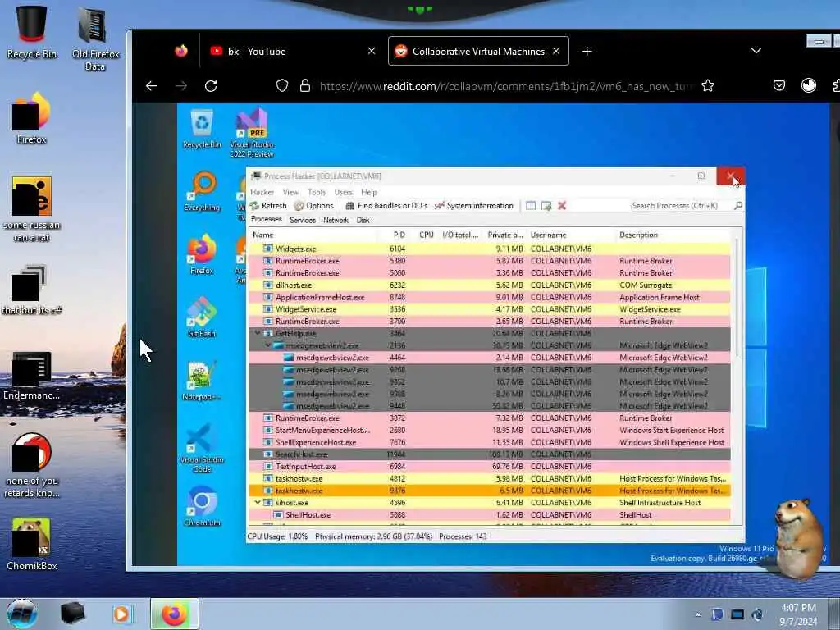840x630 pixels.
Task: Sort processes by the PID column
Action: [399, 235]
